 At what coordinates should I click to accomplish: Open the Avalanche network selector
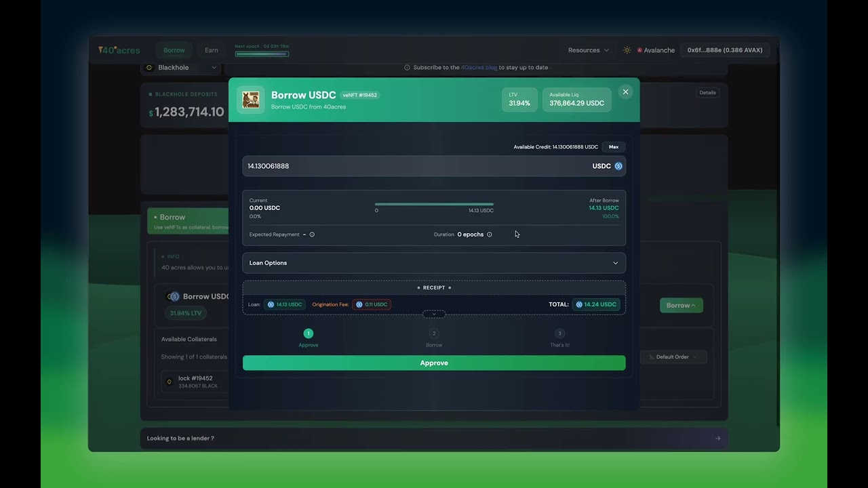point(656,50)
